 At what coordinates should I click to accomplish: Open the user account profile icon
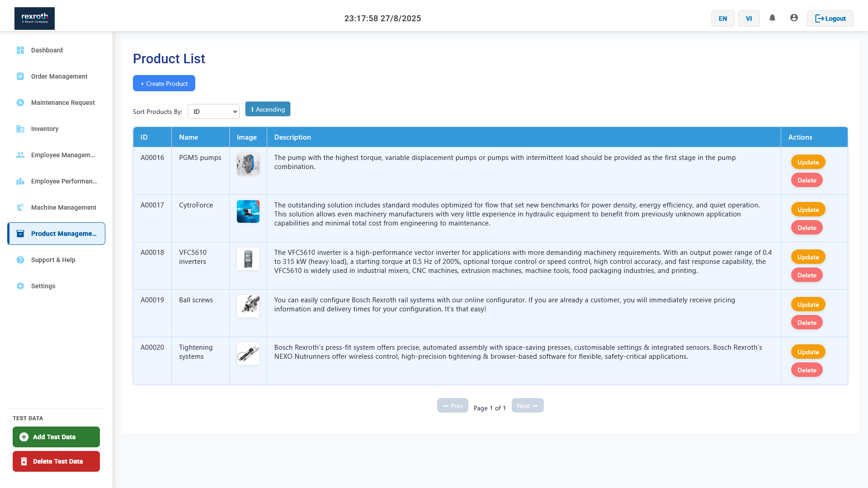click(x=794, y=18)
